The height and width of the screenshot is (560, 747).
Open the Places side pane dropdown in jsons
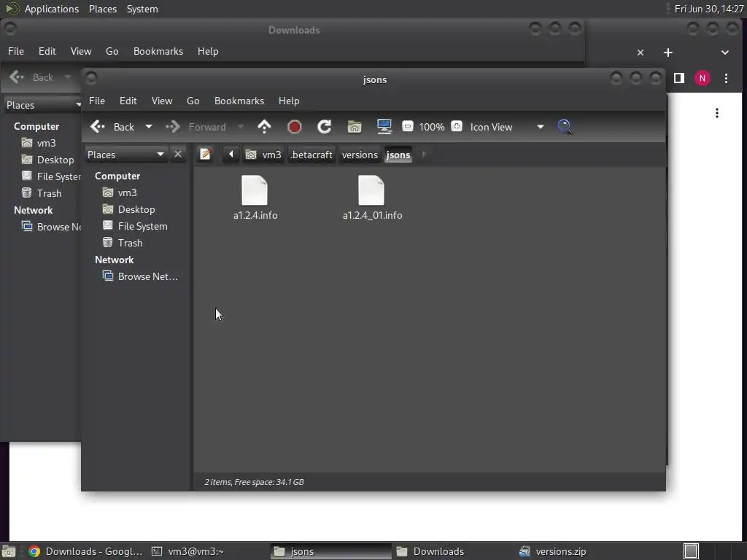click(125, 155)
